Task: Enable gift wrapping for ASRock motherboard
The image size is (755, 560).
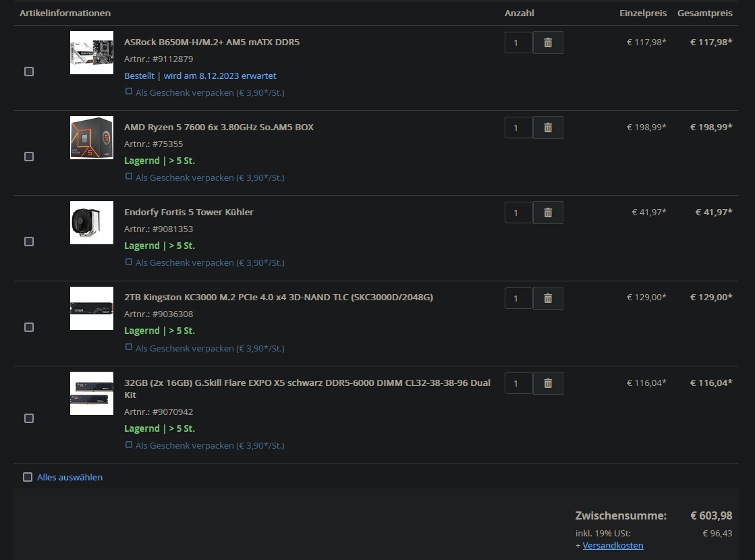Action: click(129, 92)
